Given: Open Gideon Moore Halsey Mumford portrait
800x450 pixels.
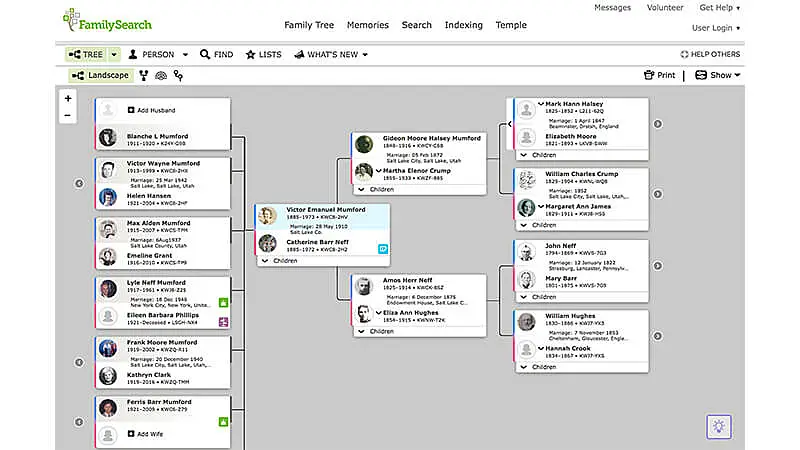Looking at the screenshot, I should click(x=364, y=144).
